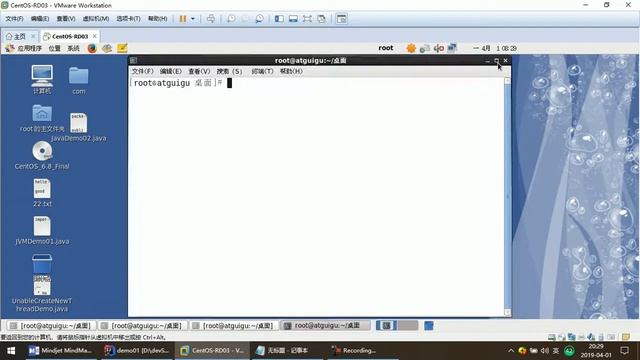The height and width of the screenshot is (360, 640).
Task: Open the terminal 文件(F) menu
Action: coord(142,71)
